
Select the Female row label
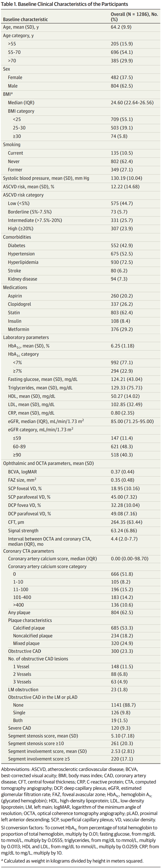tap(15, 78)
